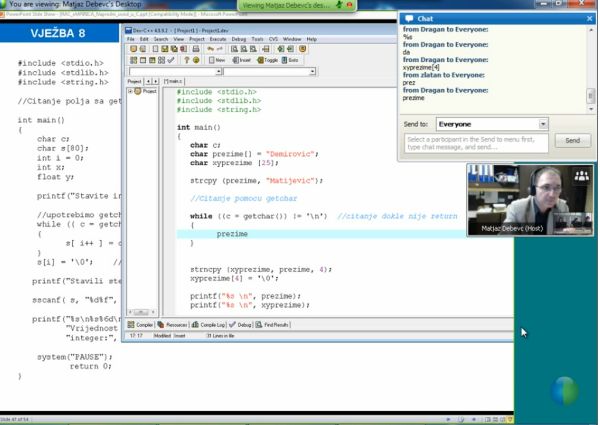Open the CVS menu in Dev-C++

273,39
